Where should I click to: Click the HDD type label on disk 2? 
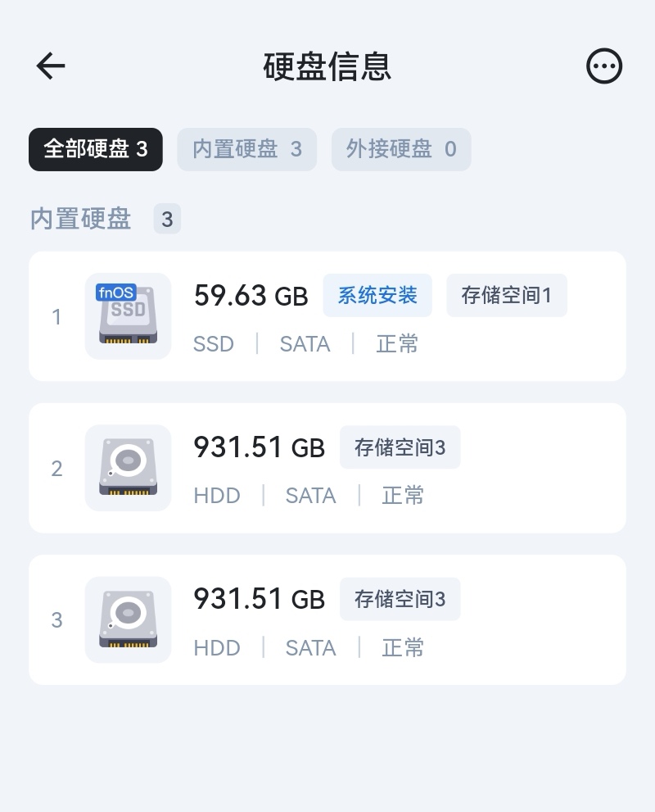click(x=217, y=496)
